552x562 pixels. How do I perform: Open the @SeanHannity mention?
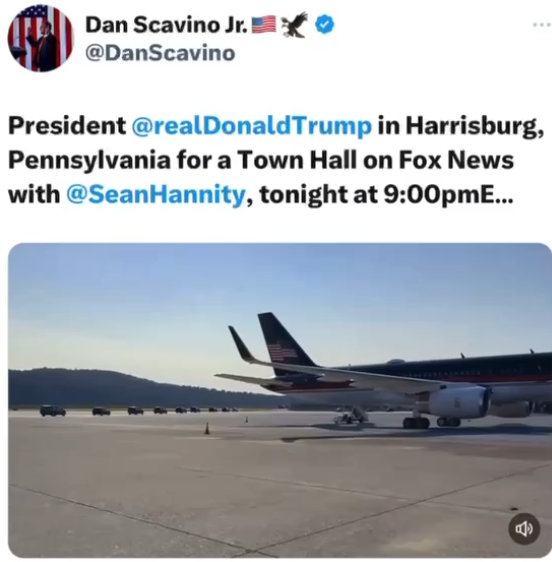tap(156, 195)
